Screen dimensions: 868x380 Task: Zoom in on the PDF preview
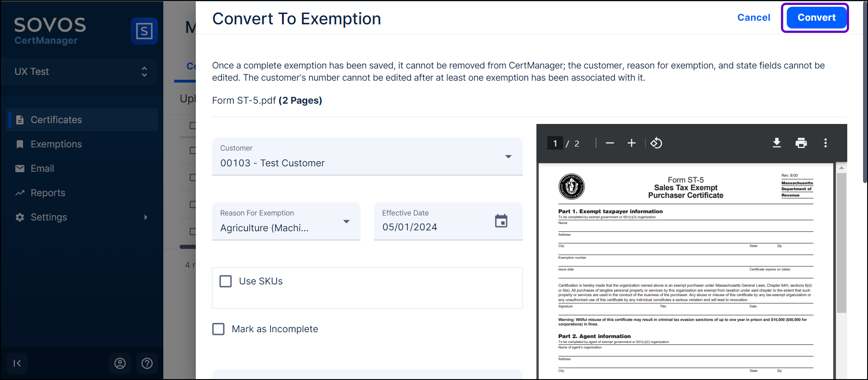coord(631,143)
